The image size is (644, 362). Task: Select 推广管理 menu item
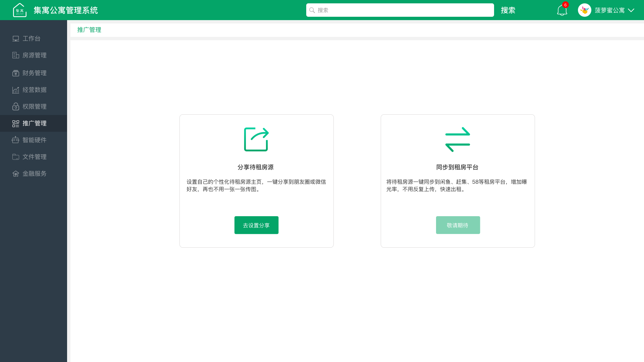click(34, 123)
